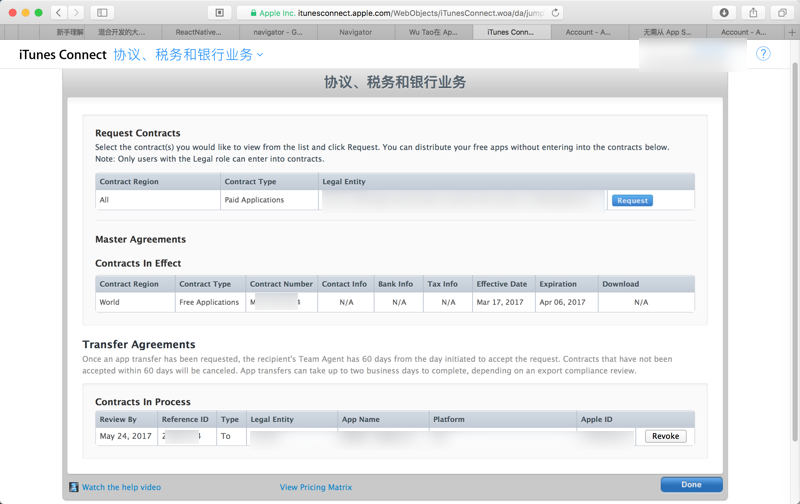800x504 pixels.
Task: Switch to the ReactNative tab
Action: point(200,32)
